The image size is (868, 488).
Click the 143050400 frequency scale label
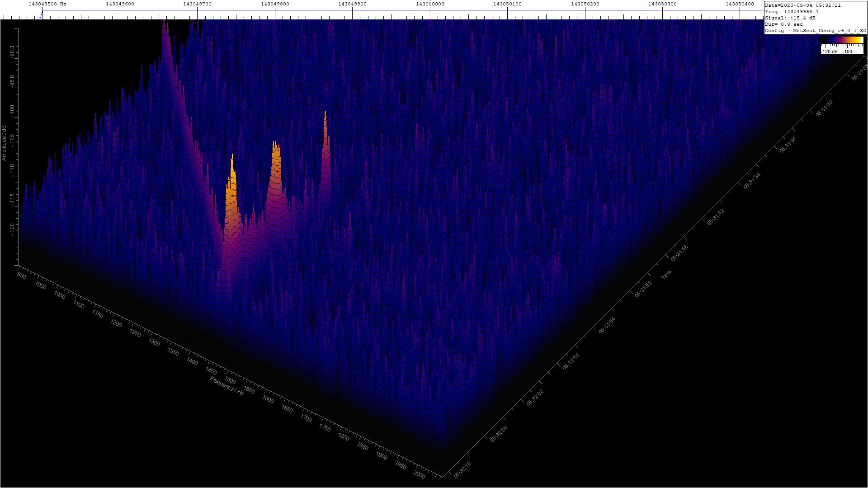tap(740, 4)
